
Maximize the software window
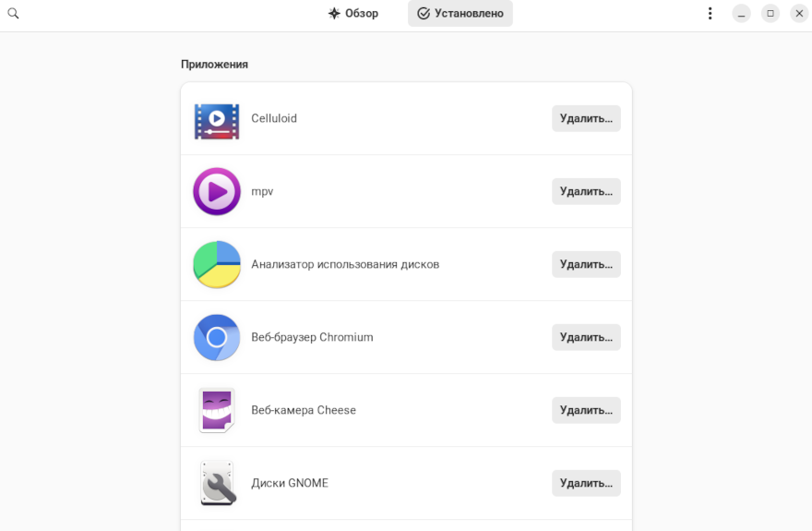click(770, 14)
